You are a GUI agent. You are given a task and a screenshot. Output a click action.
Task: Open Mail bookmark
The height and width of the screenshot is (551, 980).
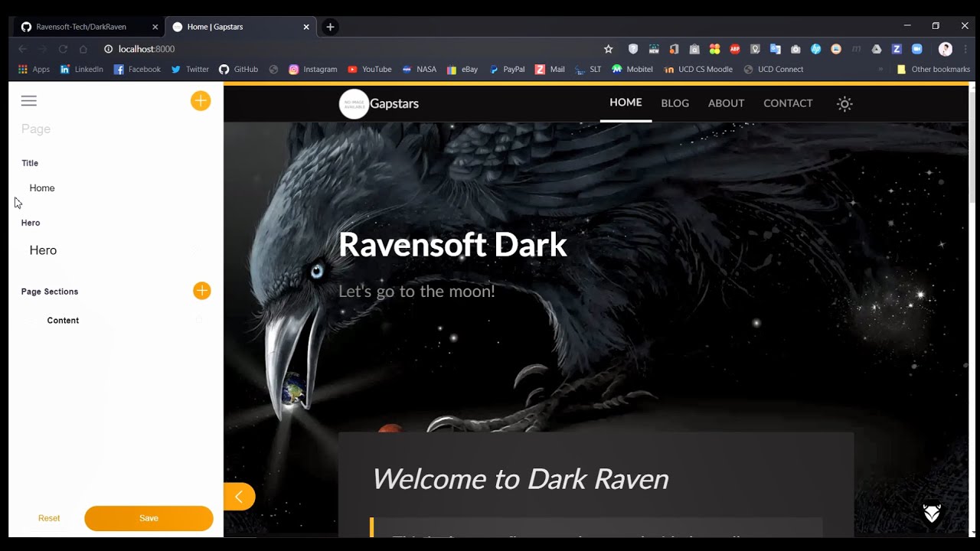pyautogui.click(x=550, y=70)
